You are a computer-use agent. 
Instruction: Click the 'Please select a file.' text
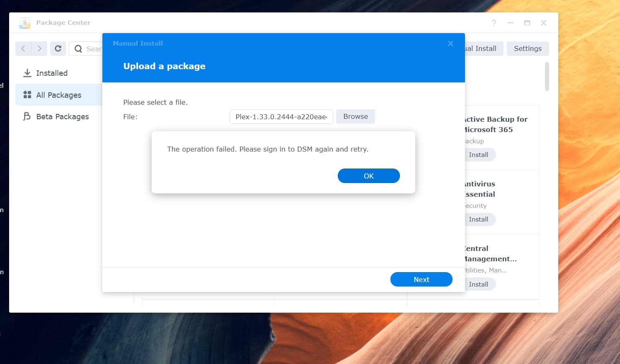(x=155, y=102)
